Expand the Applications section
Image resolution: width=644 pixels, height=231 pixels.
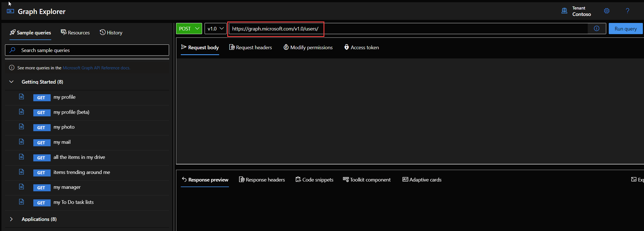coord(11,219)
